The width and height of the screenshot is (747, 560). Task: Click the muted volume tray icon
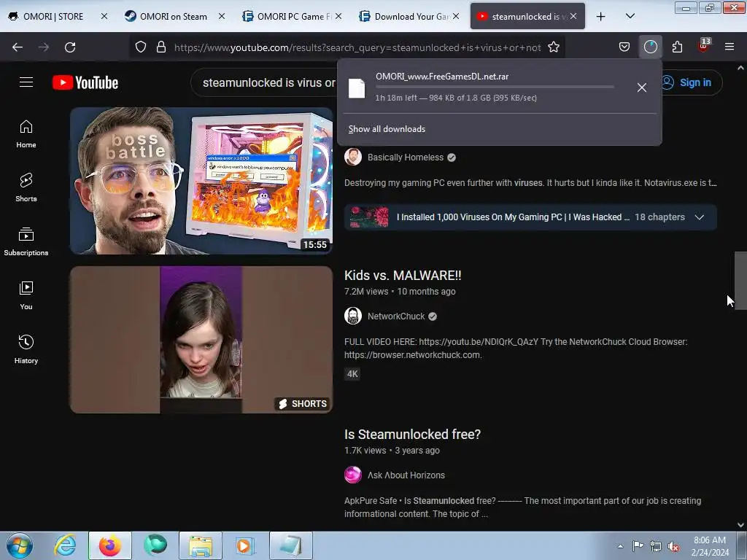click(673, 546)
